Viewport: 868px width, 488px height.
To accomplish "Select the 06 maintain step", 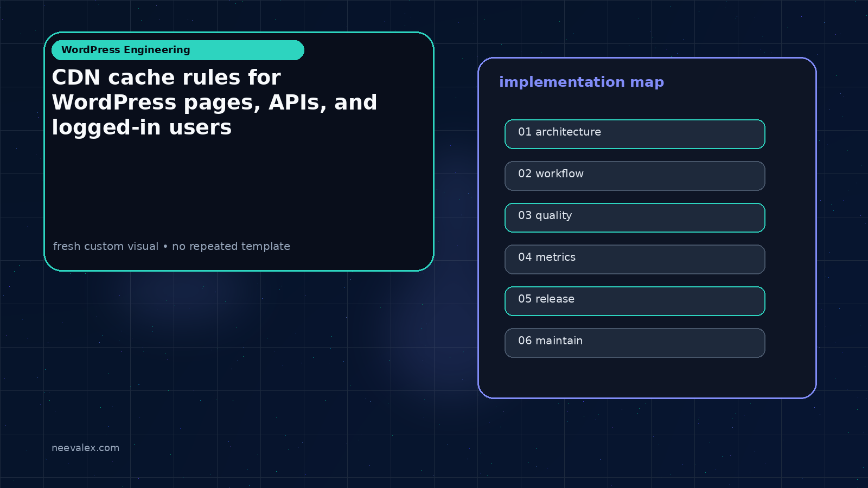I will click(635, 343).
